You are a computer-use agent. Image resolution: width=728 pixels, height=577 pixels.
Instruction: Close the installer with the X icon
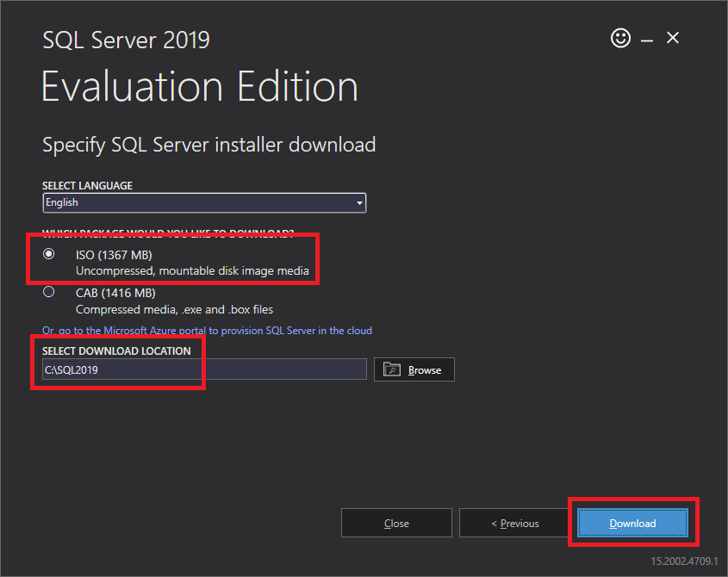[673, 38]
